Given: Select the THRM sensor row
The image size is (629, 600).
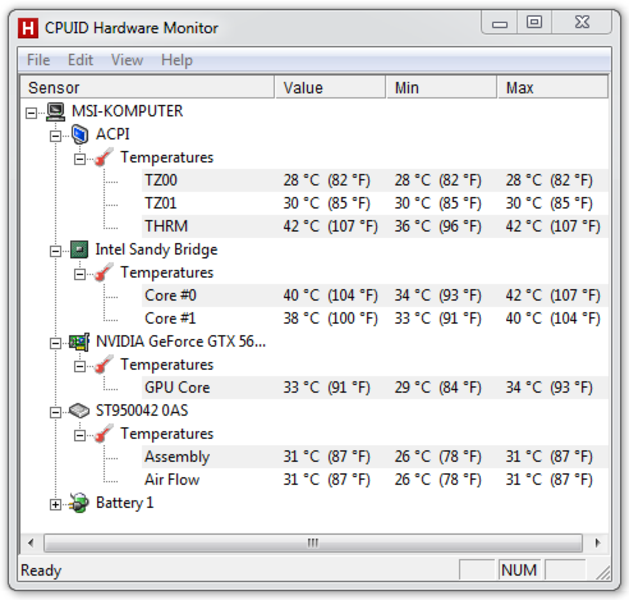Looking at the screenshot, I should pos(375,226).
